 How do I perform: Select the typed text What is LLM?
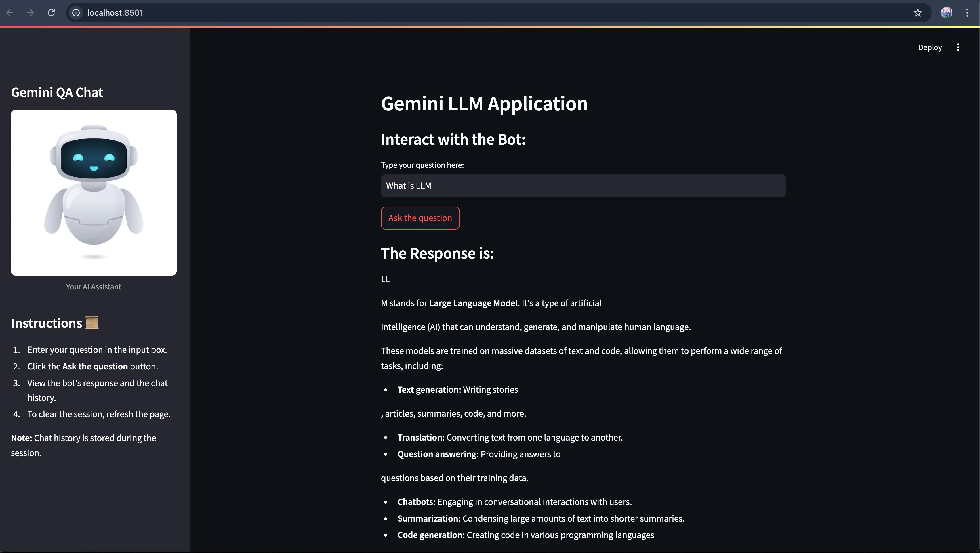(408, 186)
